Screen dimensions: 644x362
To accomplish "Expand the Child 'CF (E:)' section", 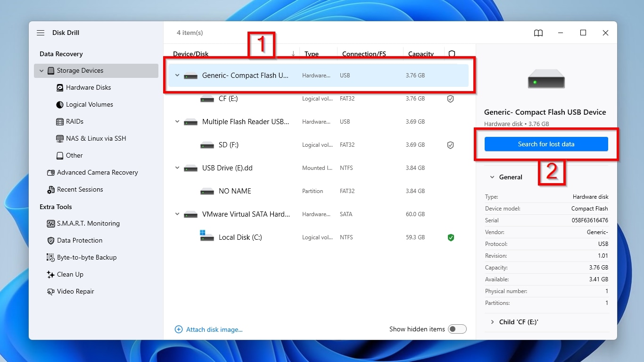I will [x=492, y=322].
